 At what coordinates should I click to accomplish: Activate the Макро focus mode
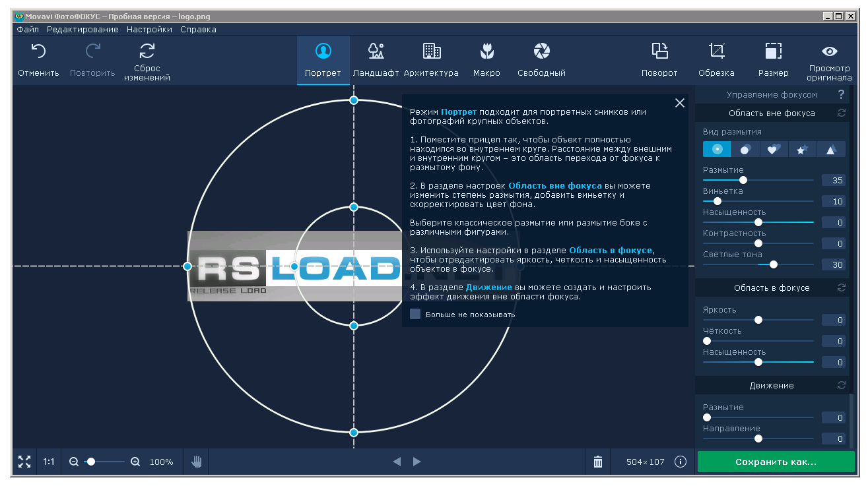pos(486,60)
